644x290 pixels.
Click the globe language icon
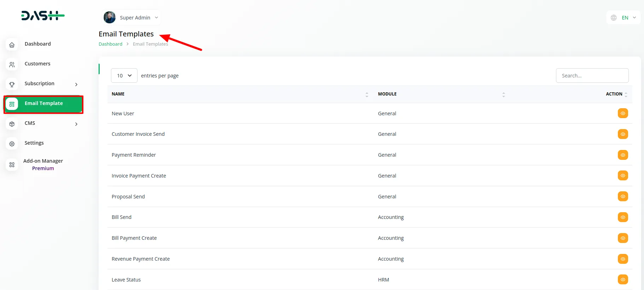click(614, 18)
